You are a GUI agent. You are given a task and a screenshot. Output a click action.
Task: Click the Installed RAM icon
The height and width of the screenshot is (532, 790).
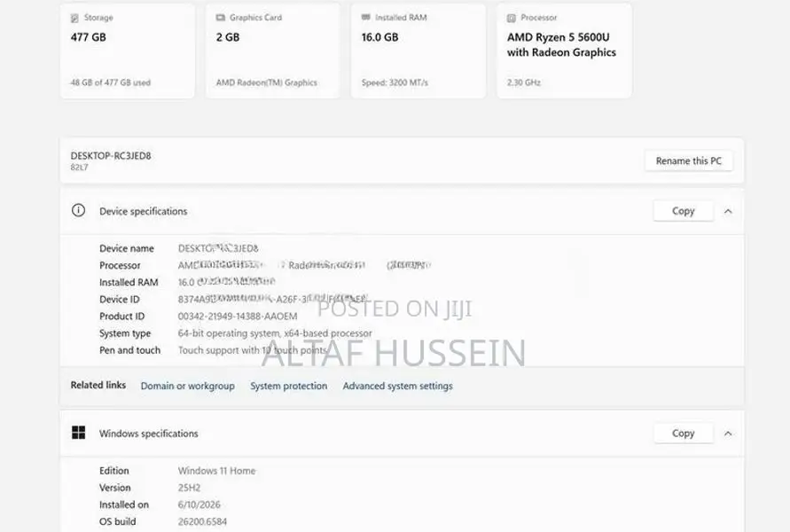366,18
